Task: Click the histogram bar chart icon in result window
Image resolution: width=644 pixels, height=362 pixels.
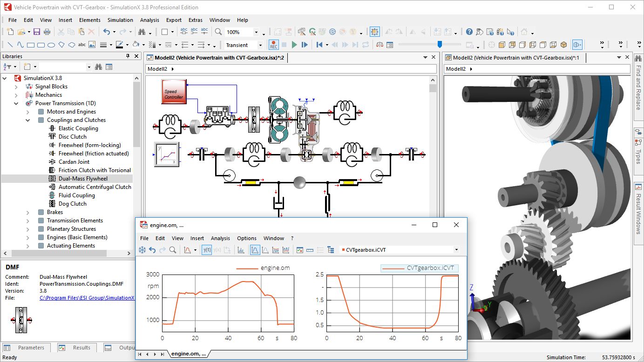Action: click(x=241, y=250)
